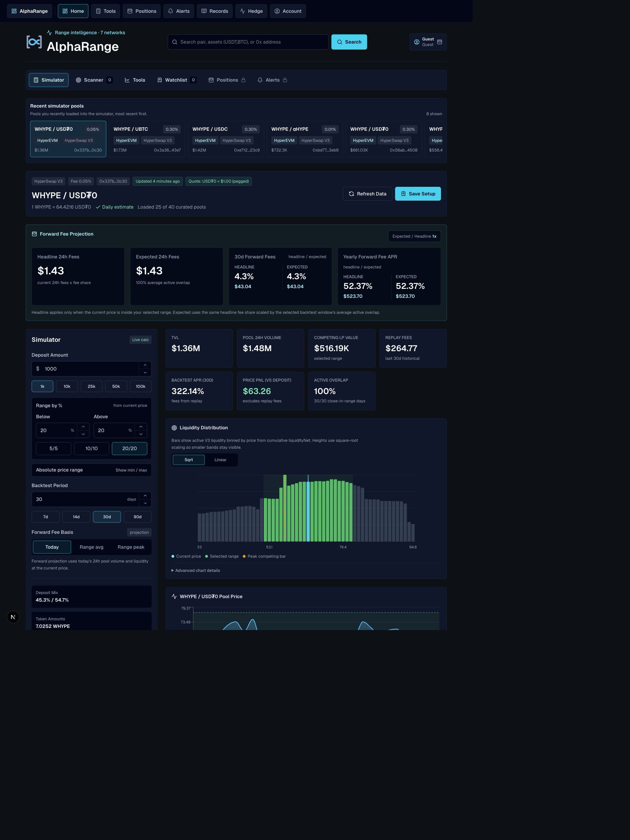Image resolution: width=630 pixels, height=840 pixels.
Task: Decrease the Deposit Amount with down arrow
Action: [x=145, y=373]
